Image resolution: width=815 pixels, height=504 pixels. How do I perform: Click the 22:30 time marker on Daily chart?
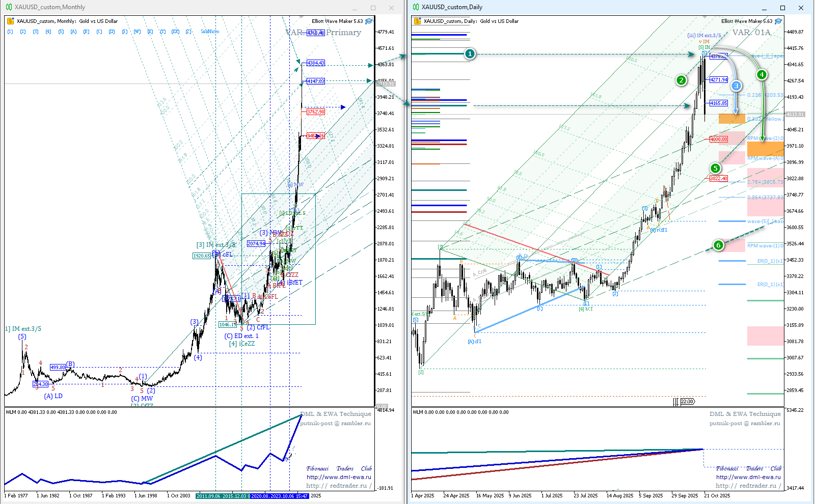click(687, 402)
